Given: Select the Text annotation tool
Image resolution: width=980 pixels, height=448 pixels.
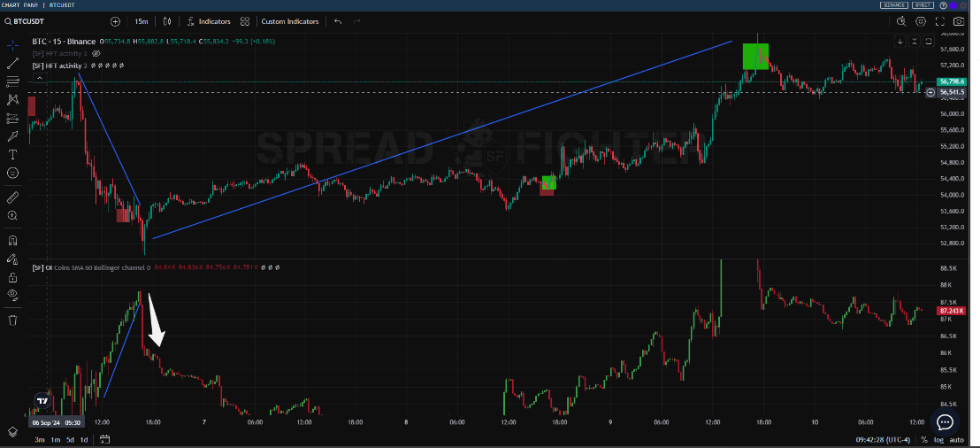Looking at the screenshot, I should coord(12,155).
